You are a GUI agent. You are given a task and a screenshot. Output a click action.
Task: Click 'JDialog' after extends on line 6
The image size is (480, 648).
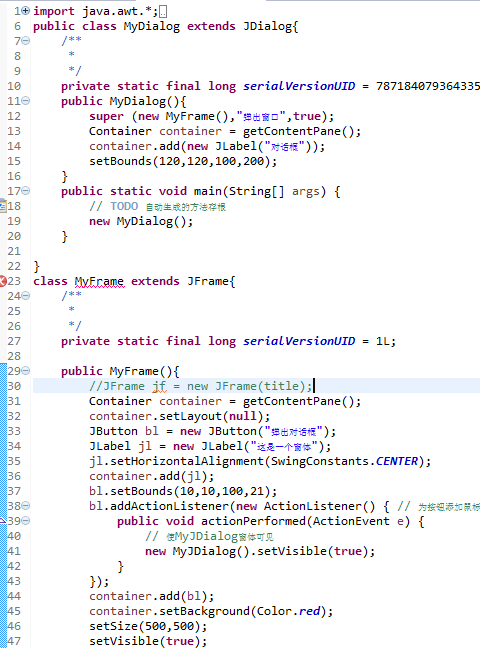tap(267, 26)
